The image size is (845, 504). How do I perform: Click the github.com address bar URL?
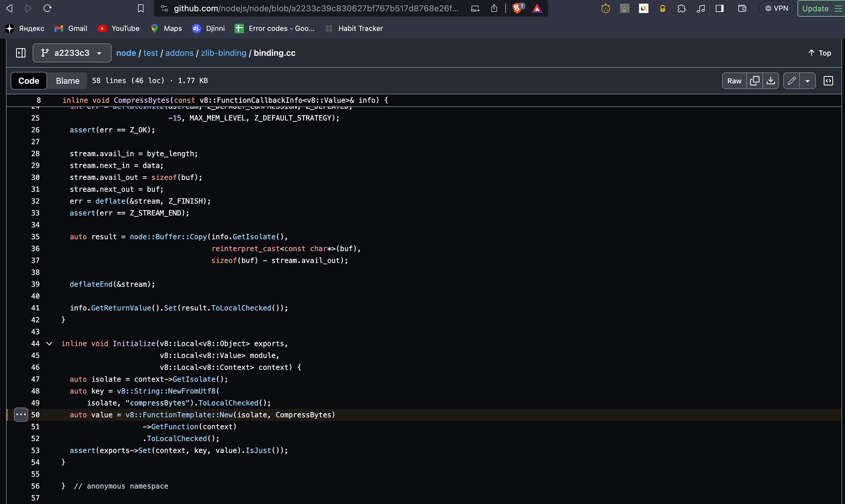click(316, 8)
